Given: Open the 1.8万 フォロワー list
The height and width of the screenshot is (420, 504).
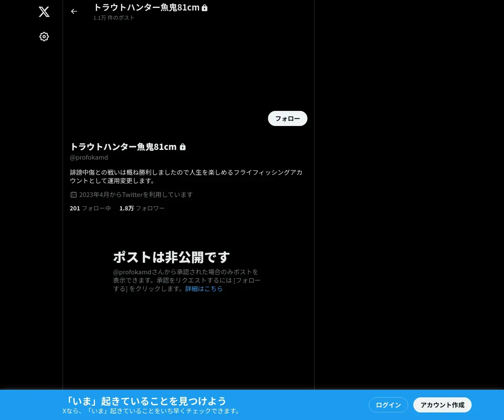Looking at the screenshot, I should coord(142,208).
